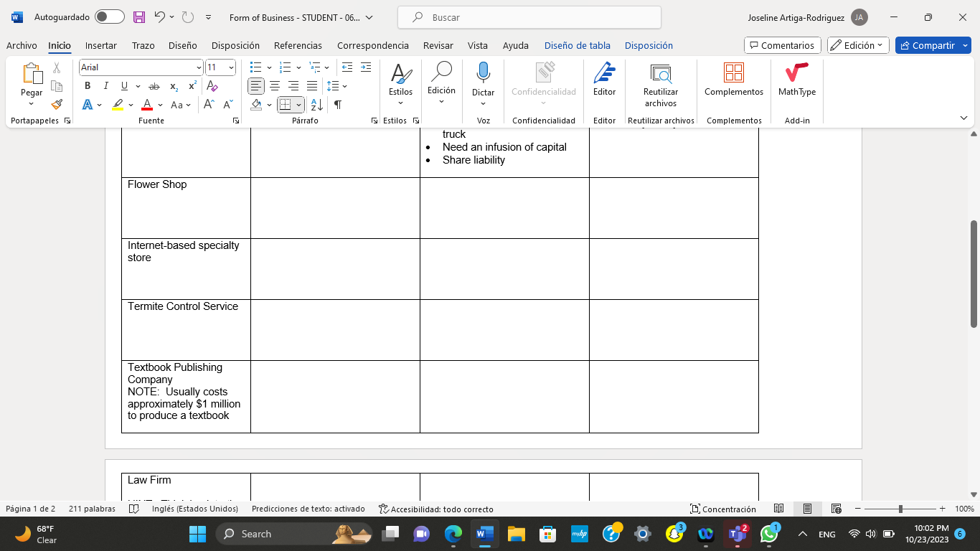Screen dimensions: 980x551
Task: Toggle italic formatting
Action: [106, 86]
